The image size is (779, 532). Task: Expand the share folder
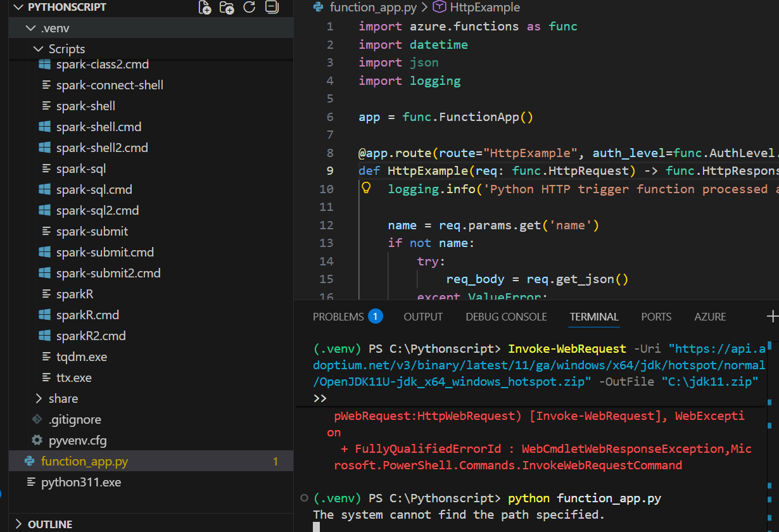(38, 398)
